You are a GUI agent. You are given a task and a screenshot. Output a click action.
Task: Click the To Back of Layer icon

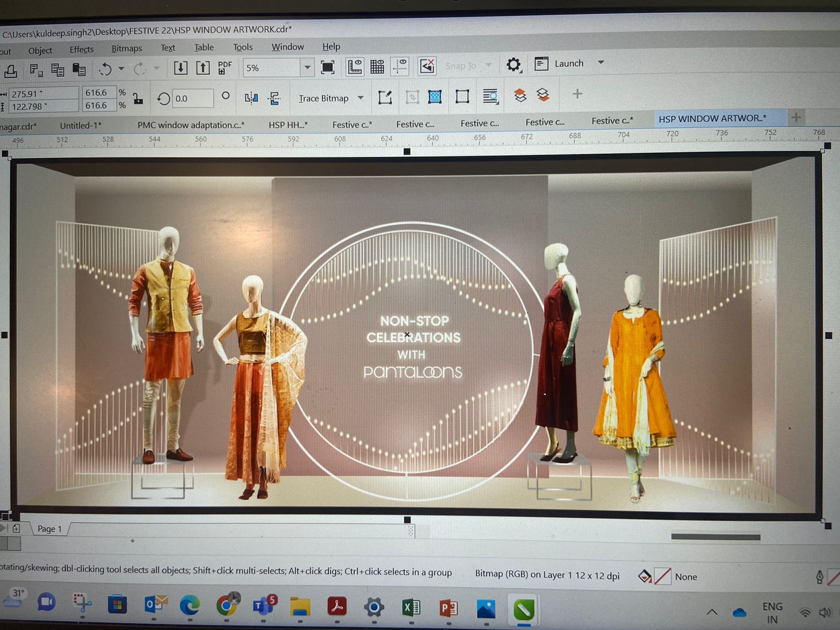[x=543, y=95]
